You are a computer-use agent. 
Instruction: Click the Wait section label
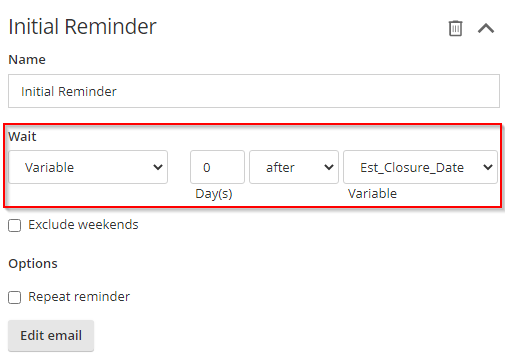(x=22, y=137)
